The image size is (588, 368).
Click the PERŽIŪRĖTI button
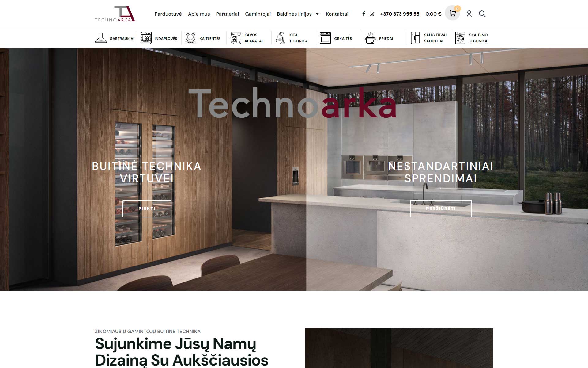tap(441, 209)
